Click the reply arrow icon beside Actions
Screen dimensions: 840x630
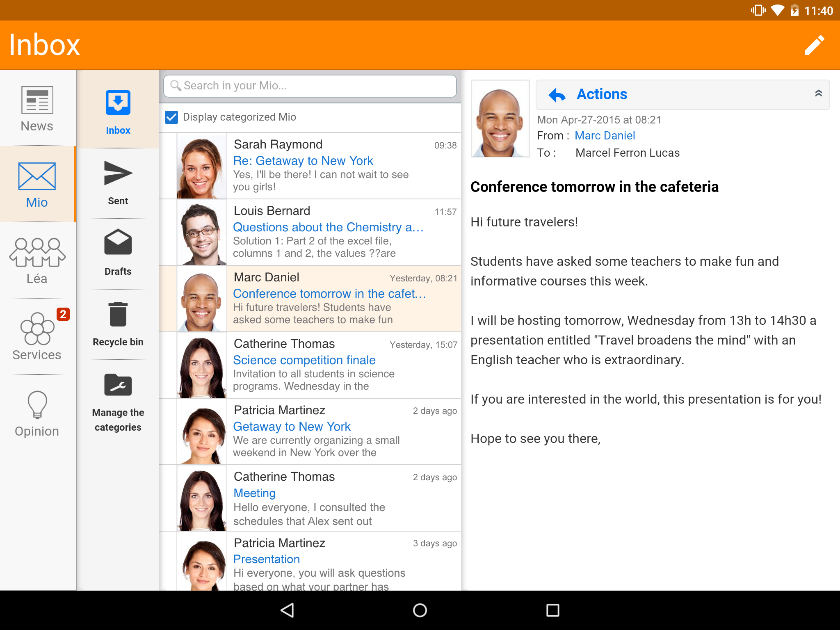tap(557, 95)
